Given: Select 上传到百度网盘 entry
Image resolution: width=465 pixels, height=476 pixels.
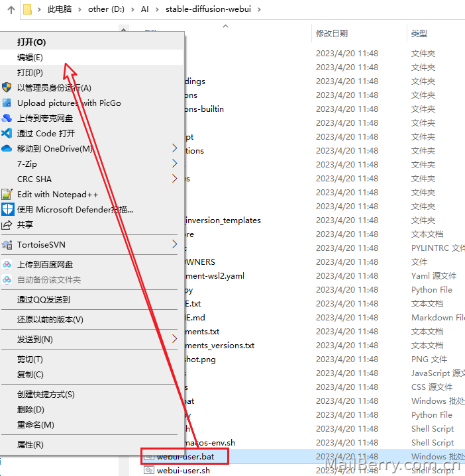Looking at the screenshot, I should (91, 264).
